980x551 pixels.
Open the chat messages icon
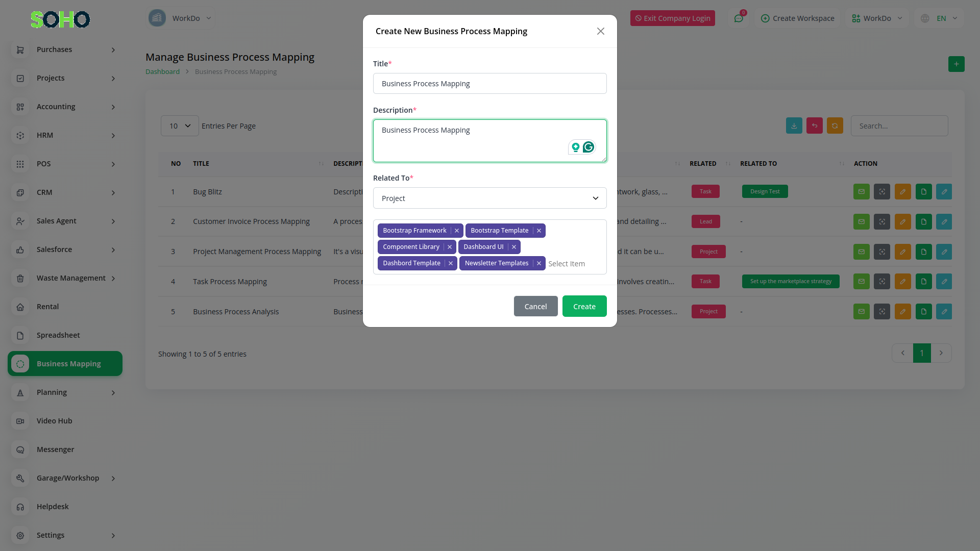(739, 18)
